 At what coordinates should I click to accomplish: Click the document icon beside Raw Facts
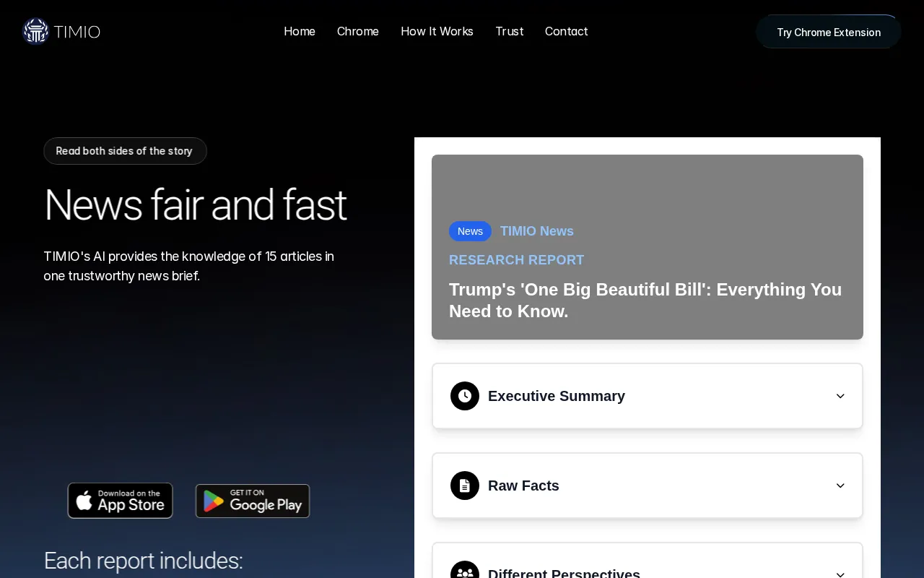(x=465, y=486)
